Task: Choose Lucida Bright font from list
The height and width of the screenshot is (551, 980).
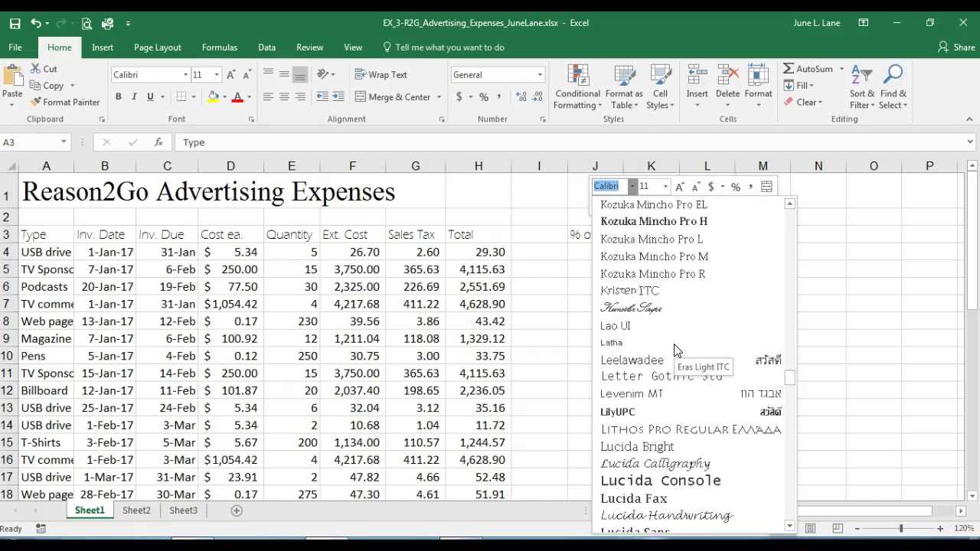Action: click(x=637, y=447)
